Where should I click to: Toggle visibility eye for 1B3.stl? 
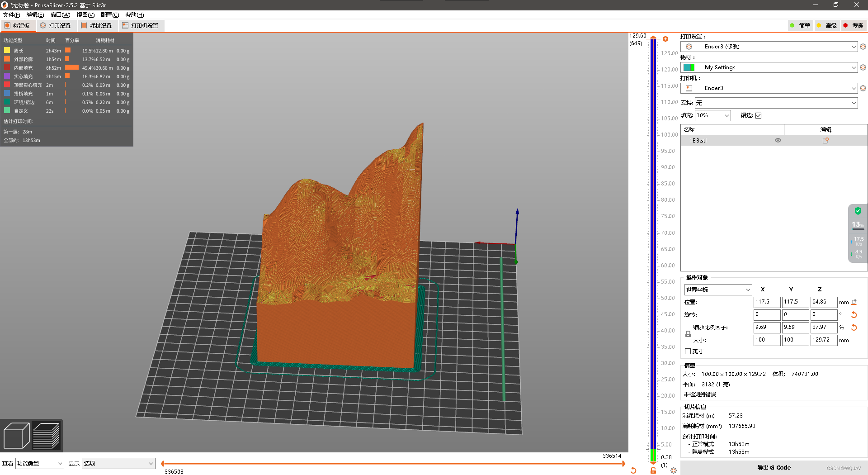coord(778,140)
